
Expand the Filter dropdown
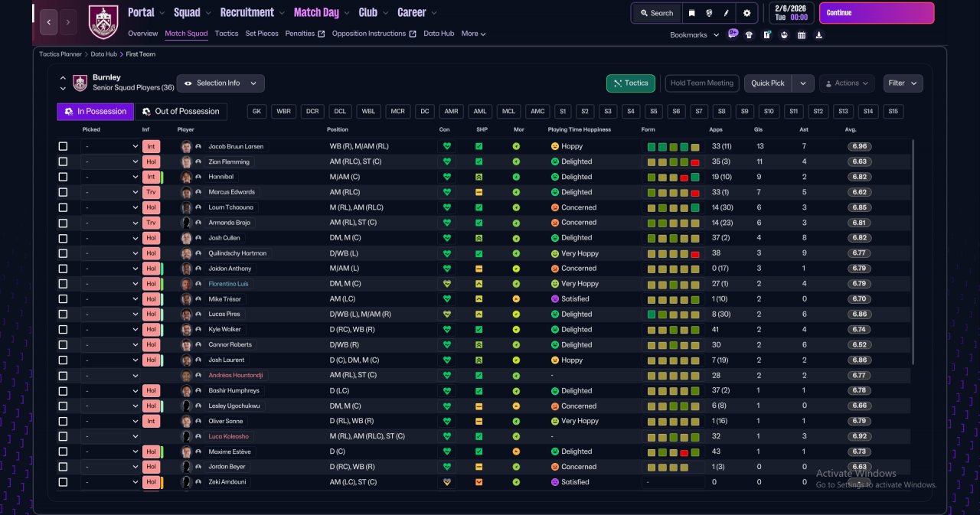point(903,83)
